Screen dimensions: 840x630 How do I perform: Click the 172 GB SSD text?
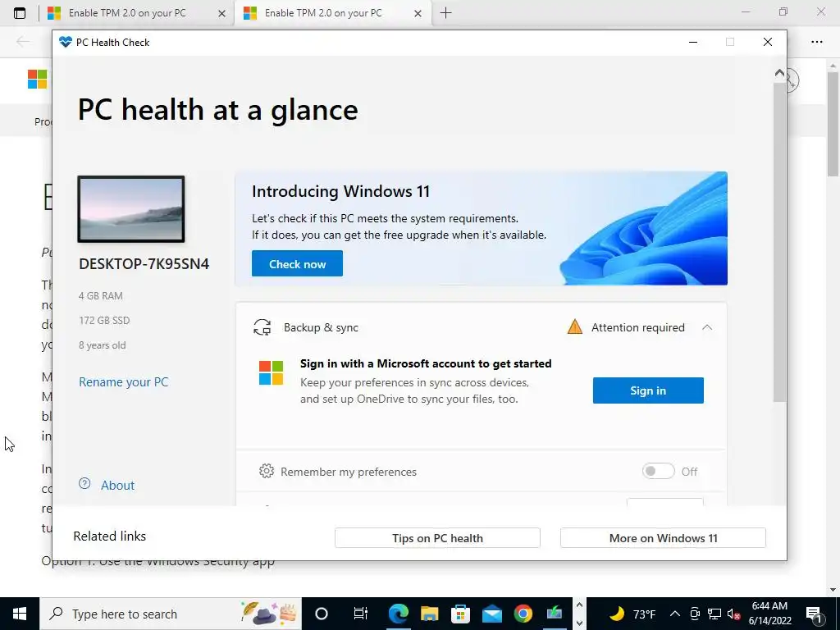pos(104,321)
